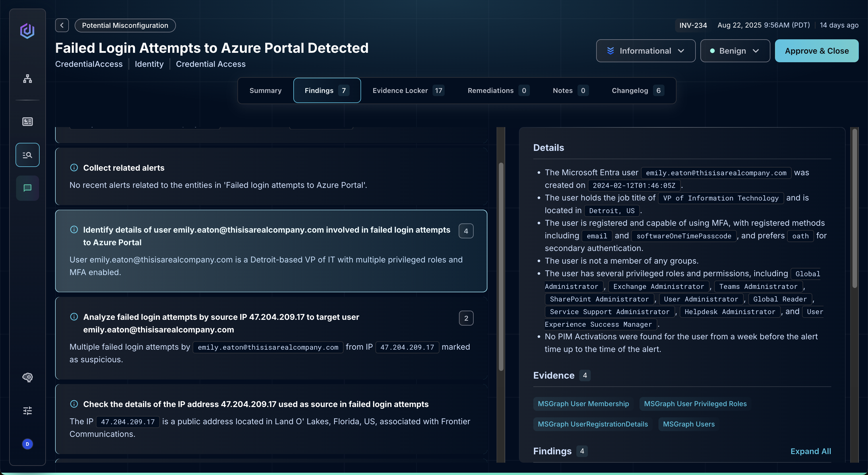Open the dashboard card sidebar icon
Viewport: 868px width, 475px height.
point(27,122)
